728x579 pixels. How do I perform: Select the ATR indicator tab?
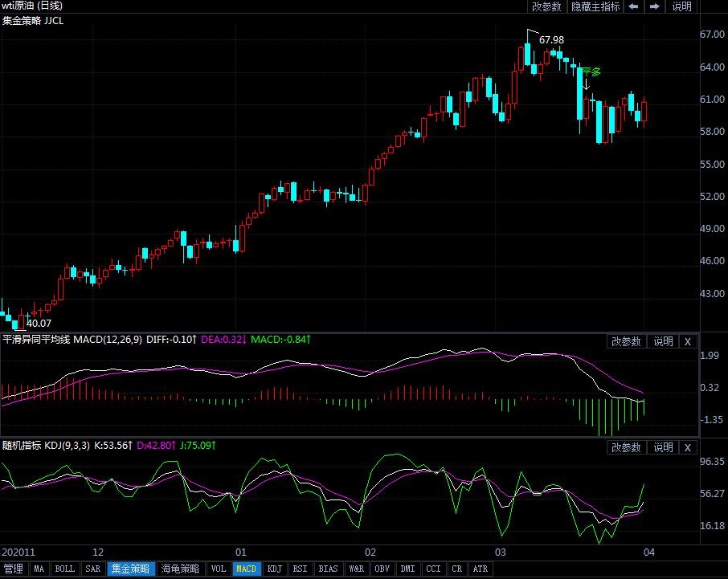[x=480, y=569]
